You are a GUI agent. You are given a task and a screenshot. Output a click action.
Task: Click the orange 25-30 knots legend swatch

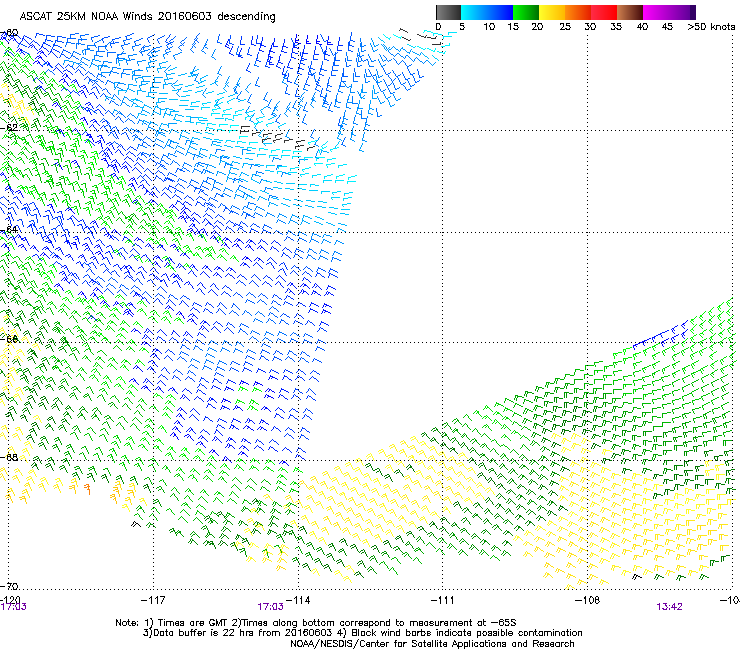[x=578, y=12]
